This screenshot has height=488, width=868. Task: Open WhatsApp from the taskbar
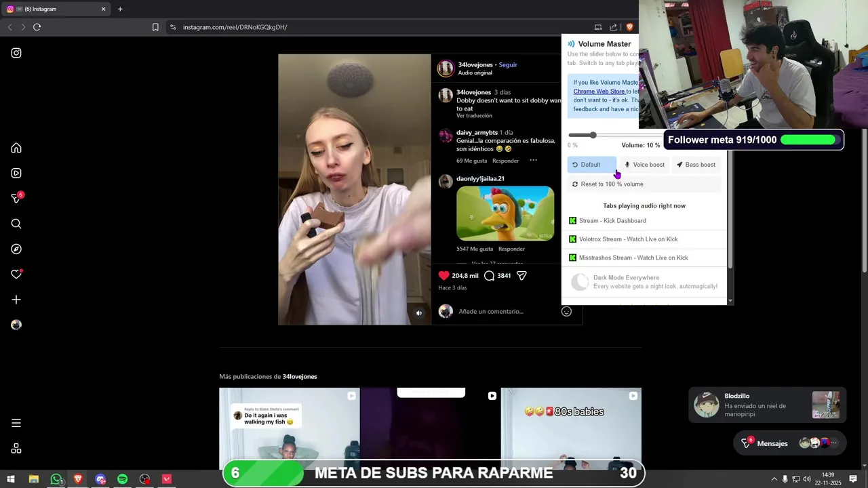[56, 479]
